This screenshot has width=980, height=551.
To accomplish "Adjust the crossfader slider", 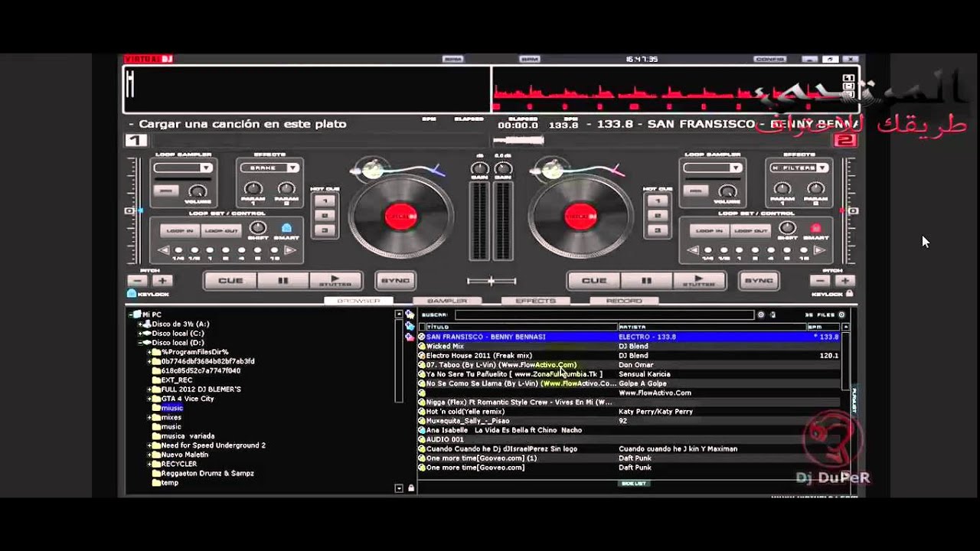I will click(491, 281).
